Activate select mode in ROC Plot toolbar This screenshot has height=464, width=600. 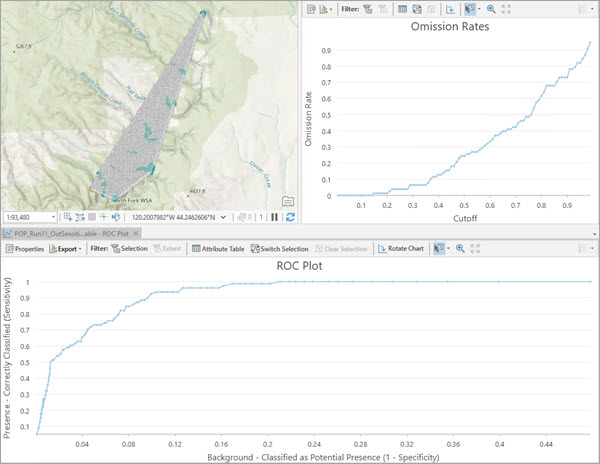437,248
